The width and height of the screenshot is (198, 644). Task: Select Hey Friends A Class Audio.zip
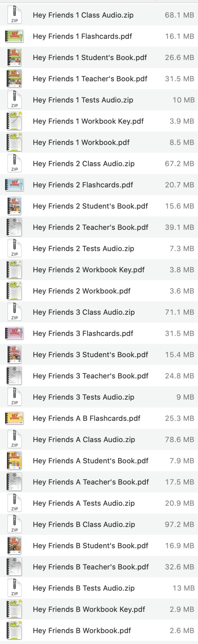pos(83,439)
